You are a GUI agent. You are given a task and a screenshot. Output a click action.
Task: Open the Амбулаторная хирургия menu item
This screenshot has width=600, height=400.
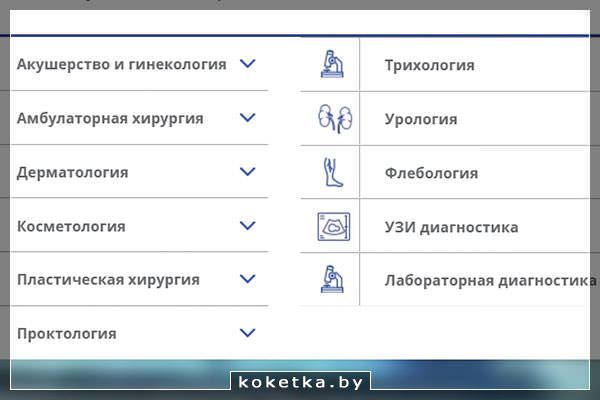tap(110, 118)
